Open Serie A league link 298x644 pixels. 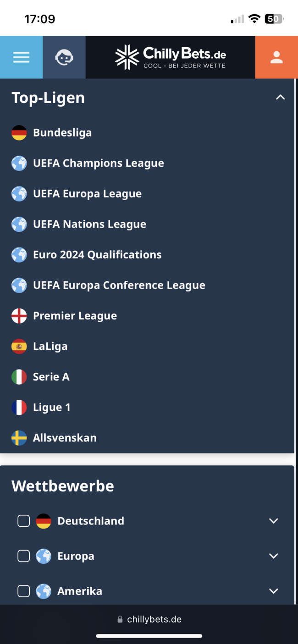pos(51,377)
